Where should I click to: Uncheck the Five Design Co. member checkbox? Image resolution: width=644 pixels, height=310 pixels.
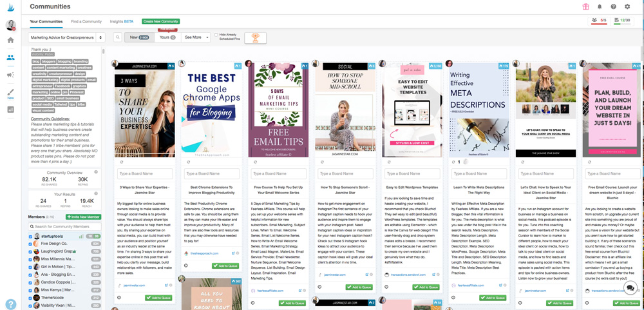(30, 244)
